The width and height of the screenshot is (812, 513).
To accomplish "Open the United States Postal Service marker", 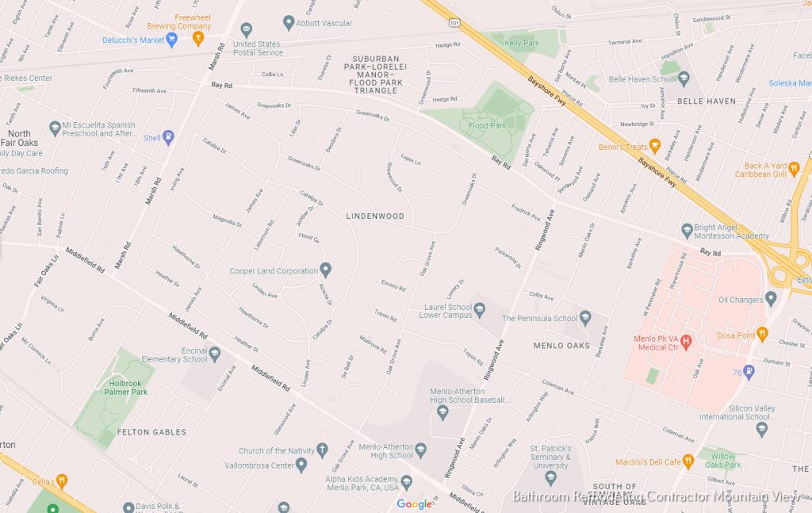I will pos(247,29).
